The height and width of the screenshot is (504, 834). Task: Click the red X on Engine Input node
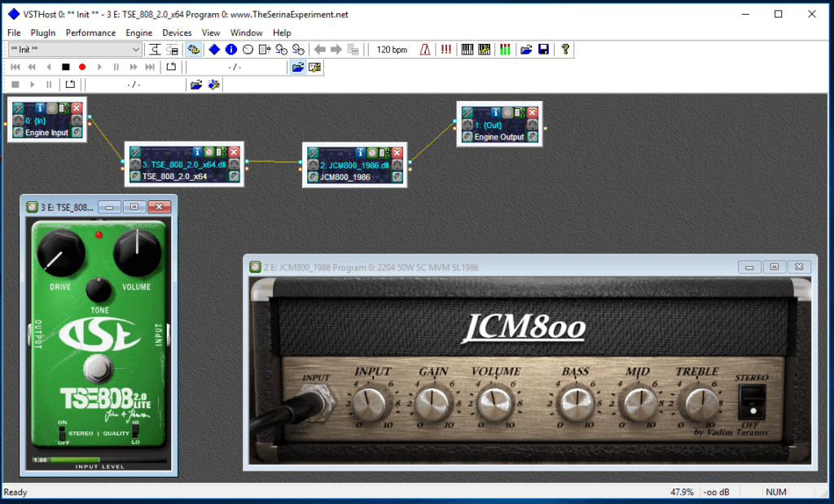pos(77,108)
